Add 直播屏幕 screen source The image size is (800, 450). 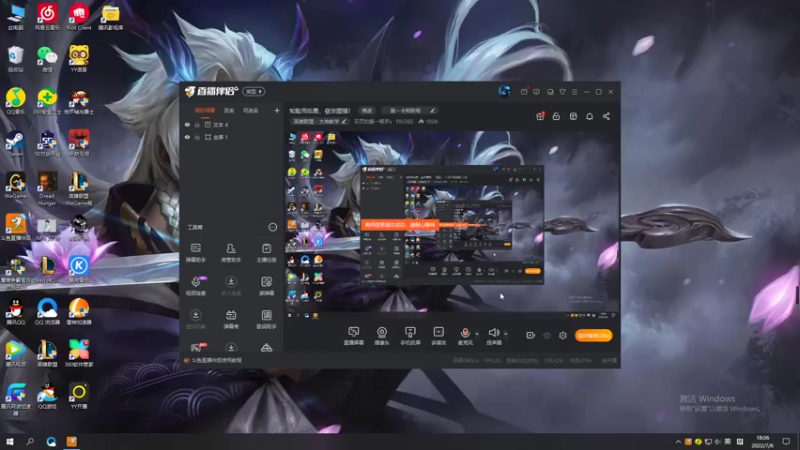tap(354, 336)
